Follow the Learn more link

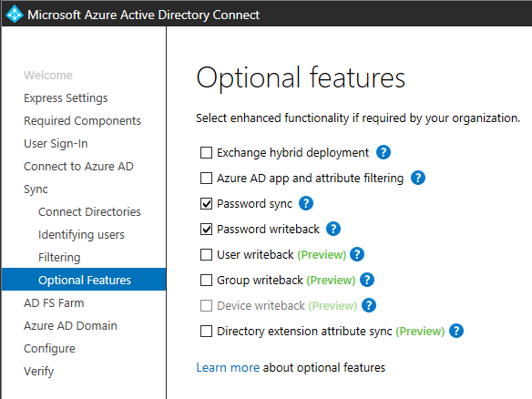point(228,367)
